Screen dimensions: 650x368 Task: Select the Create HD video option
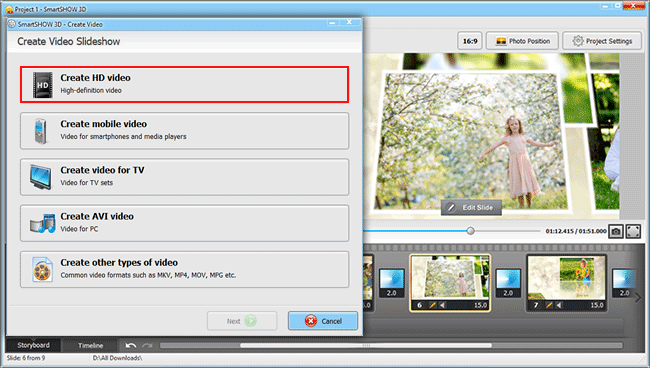pos(184,85)
